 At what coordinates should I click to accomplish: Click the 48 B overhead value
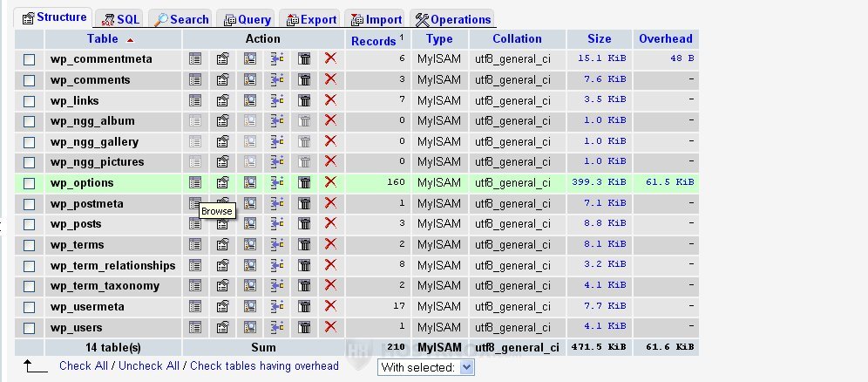click(682, 58)
